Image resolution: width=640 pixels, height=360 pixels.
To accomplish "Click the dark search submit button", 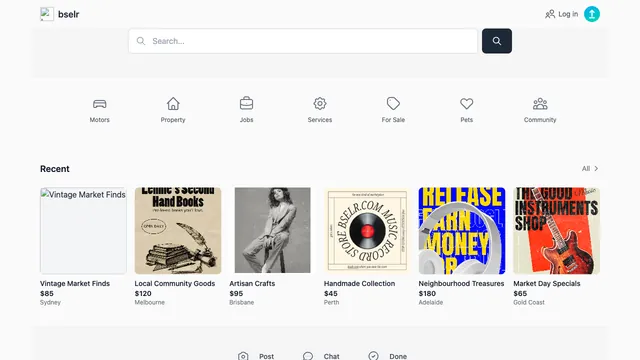I will tap(497, 41).
